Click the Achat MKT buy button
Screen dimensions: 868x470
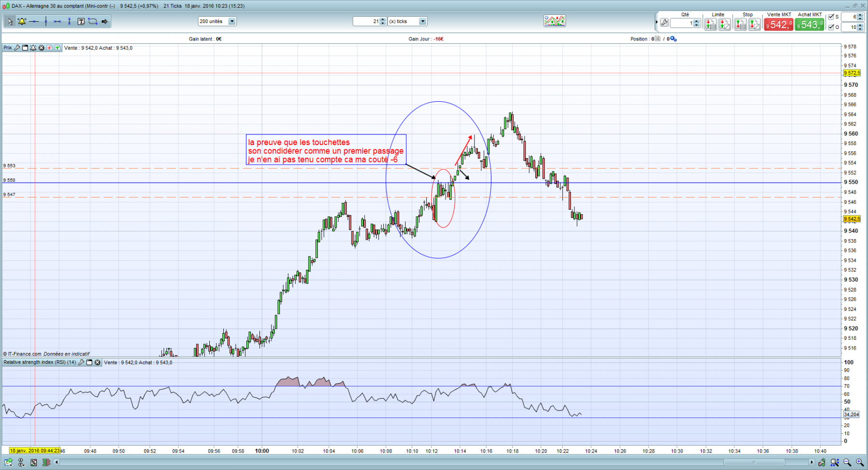pyautogui.click(x=810, y=24)
